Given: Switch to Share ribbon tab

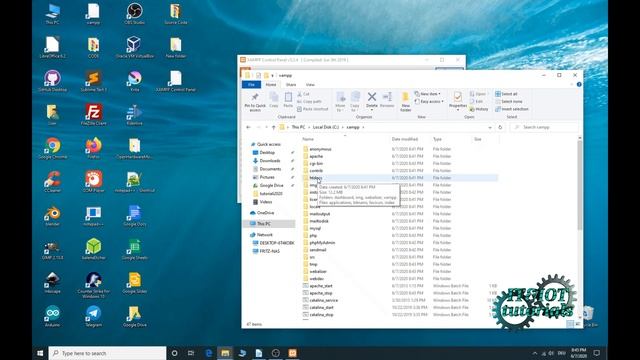Looking at the screenshot, I should [291, 84].
